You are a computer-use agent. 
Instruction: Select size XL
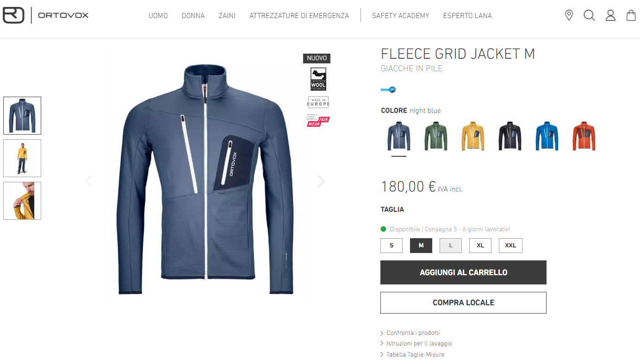(480, 246)
